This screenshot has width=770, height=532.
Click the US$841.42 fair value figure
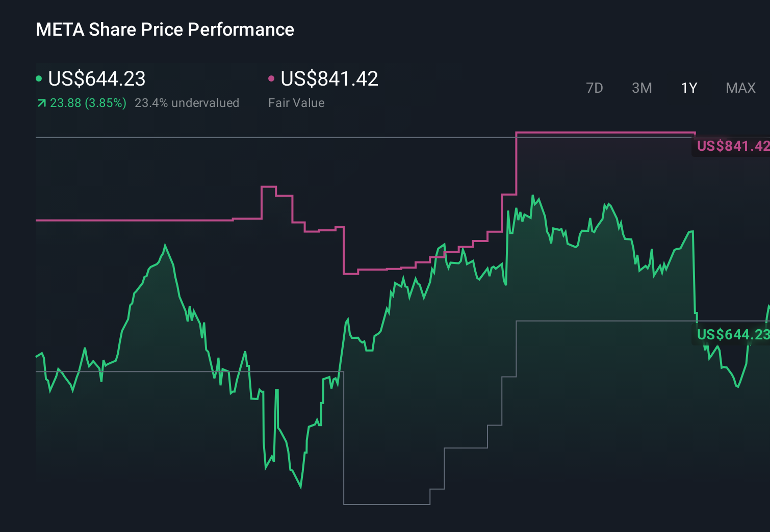[x=329, y=79]
